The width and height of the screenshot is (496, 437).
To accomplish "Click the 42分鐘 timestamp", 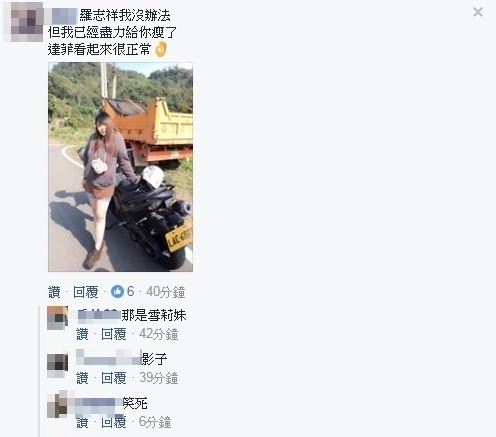I will (159, 334).
